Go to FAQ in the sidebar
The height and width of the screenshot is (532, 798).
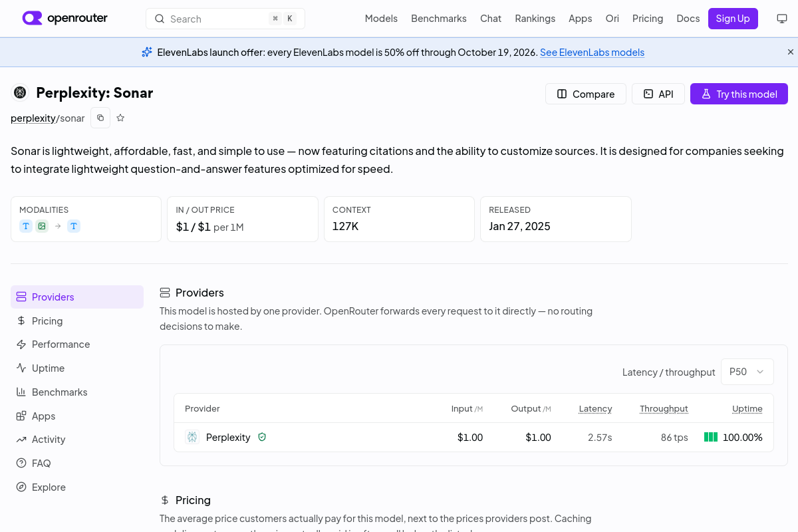[x=77, y=464]
